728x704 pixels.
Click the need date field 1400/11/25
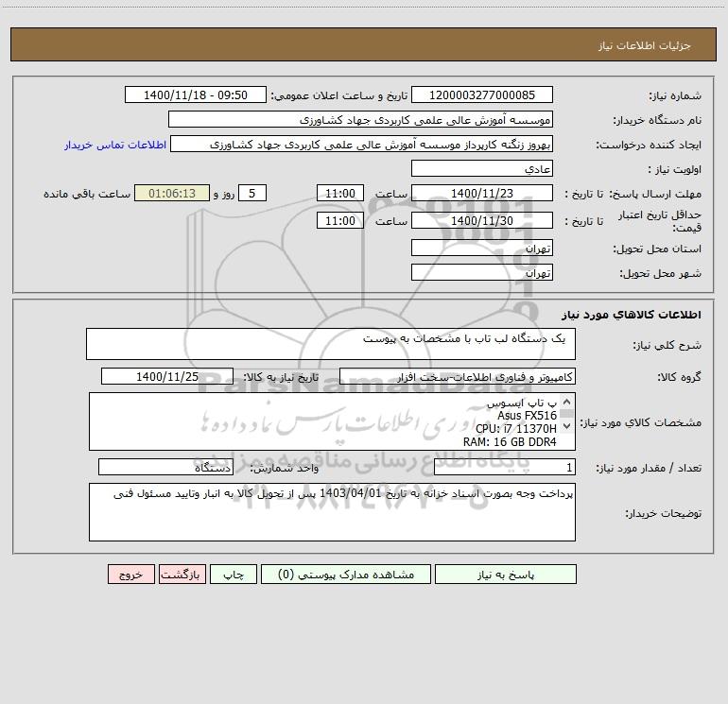[167, 376]
